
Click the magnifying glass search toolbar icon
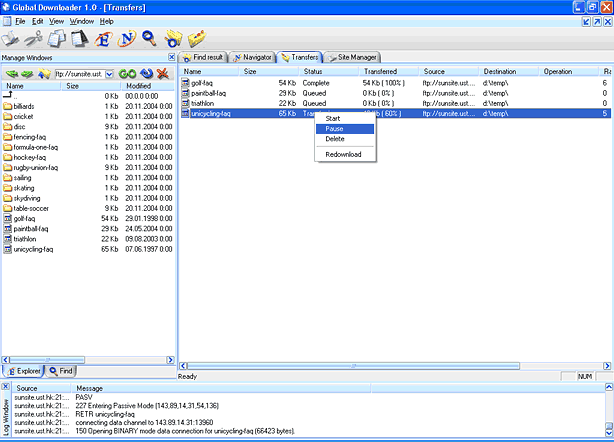tap(150, 39)
